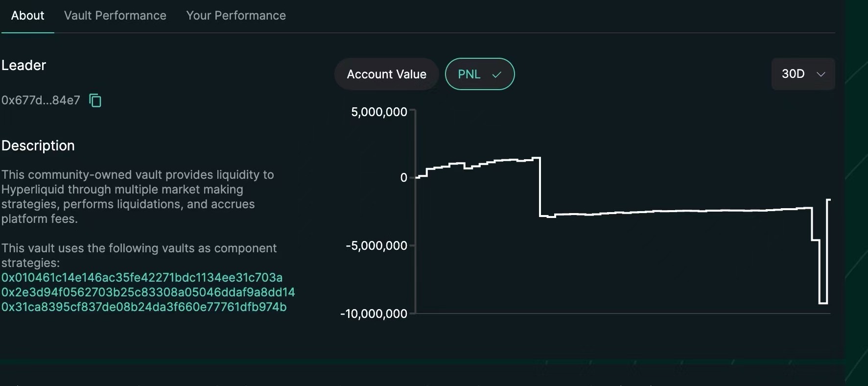
Task: Click the 0 y-axis label
Action: (x=403, y=178)
